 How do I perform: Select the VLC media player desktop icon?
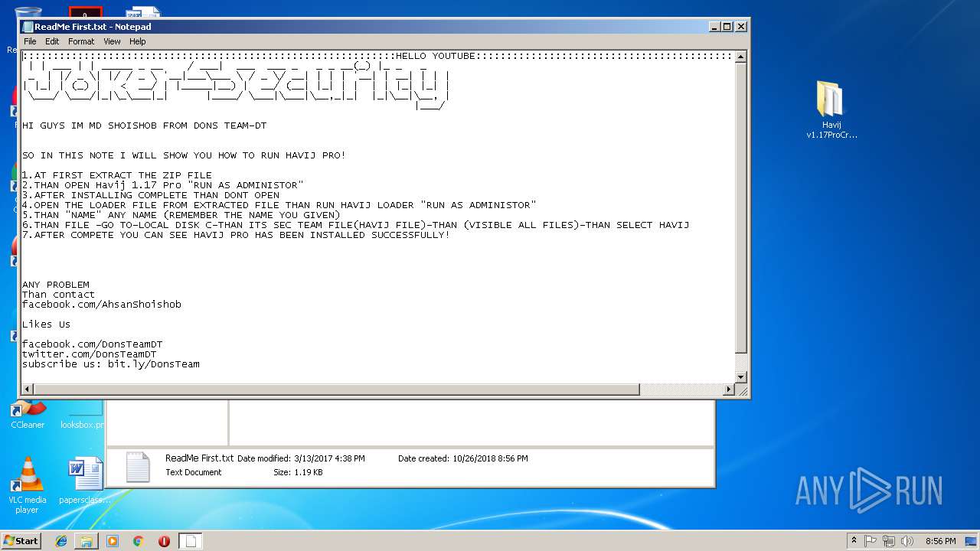(x=28, y=485)
